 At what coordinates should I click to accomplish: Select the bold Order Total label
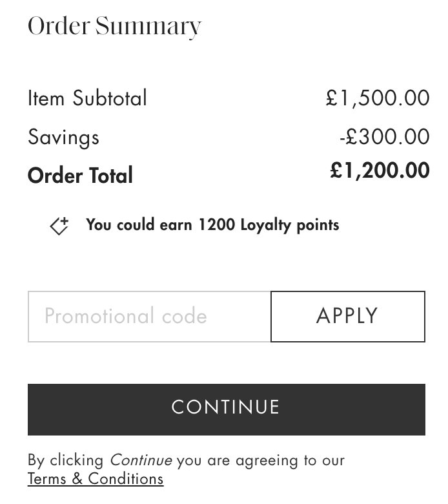pos(80,176)
